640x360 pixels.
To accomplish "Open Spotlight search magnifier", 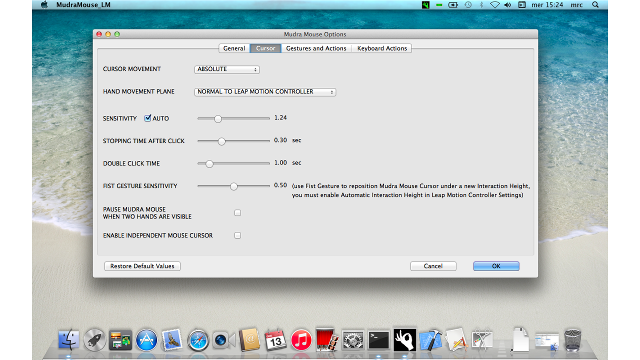I will [596, 5].
